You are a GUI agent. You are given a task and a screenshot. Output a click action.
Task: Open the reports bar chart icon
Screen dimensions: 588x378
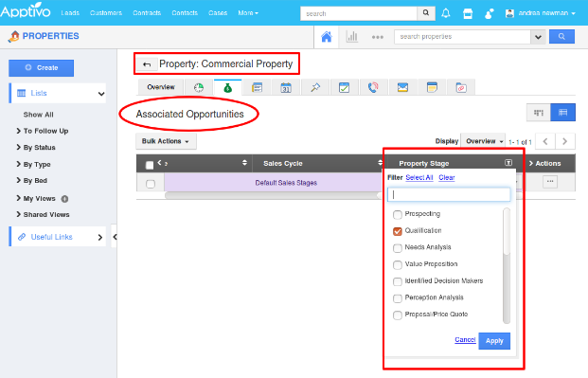pos(351,37)
